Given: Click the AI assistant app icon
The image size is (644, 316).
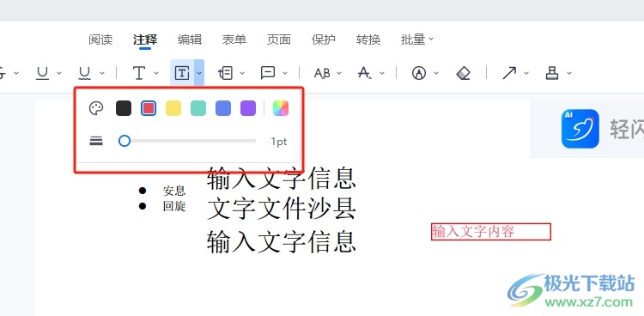Looking at the screenshot, I should tap(580, 128).
